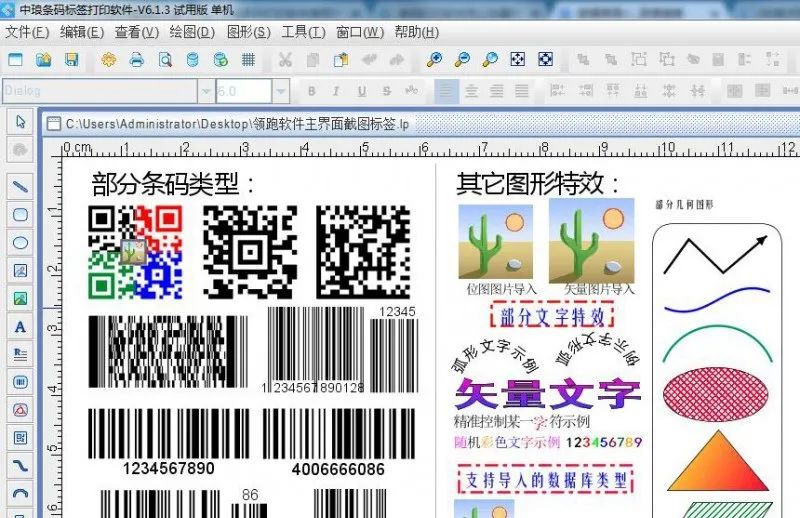Open the 查看(V) menu
This screenshot has width=800, height=518.
tap(137, 32)
